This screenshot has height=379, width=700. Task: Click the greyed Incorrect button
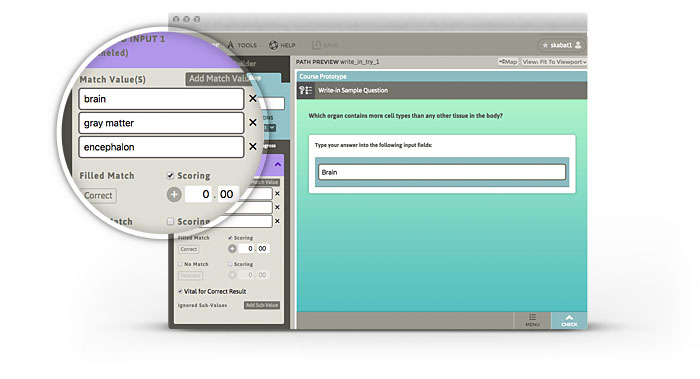pos(191,275)
